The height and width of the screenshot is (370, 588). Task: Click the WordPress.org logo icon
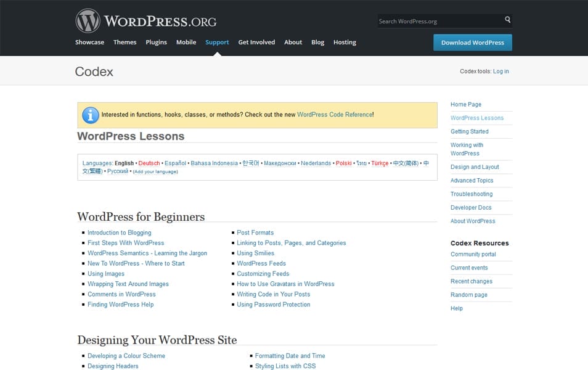click(x=87, y=20)
